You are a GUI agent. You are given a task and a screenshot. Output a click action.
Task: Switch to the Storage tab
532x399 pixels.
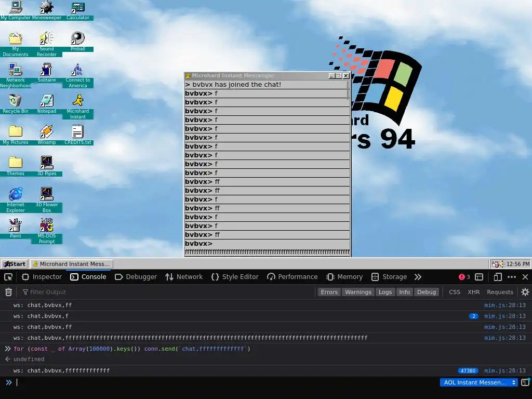pos(389,277)
